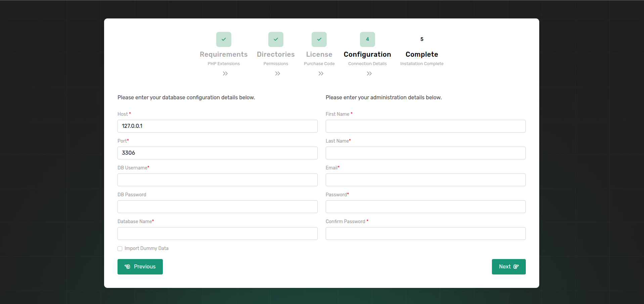
Task: Click into the Port field
Action: pos(217,153)
